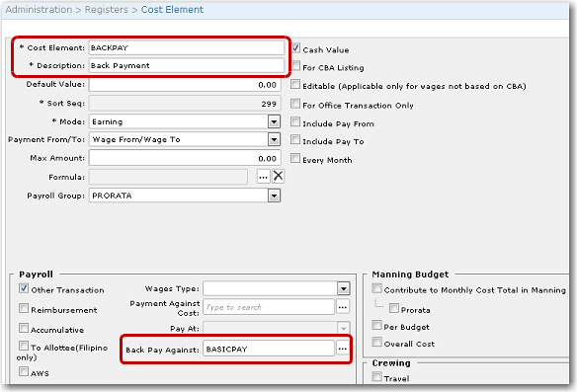Expand the Payroll Group dropdown
This screenshot has width=577, height=392.
(x=274, y=196)
